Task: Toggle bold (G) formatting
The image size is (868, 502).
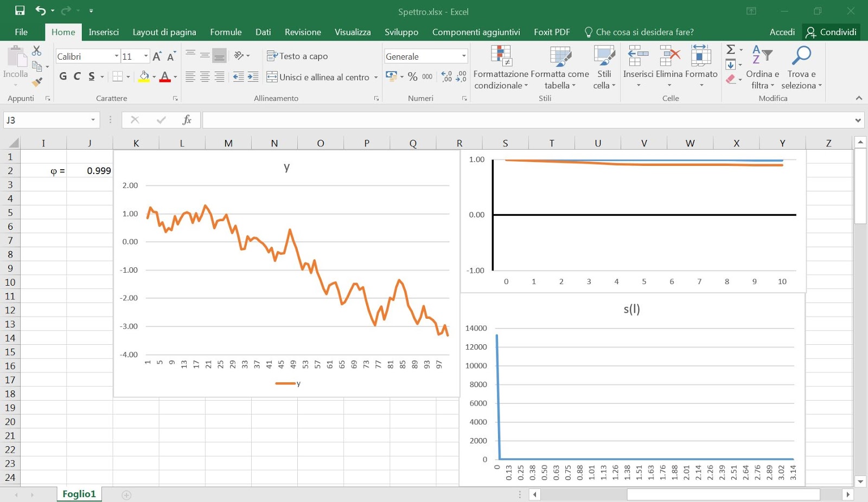Action: point(63,76)
